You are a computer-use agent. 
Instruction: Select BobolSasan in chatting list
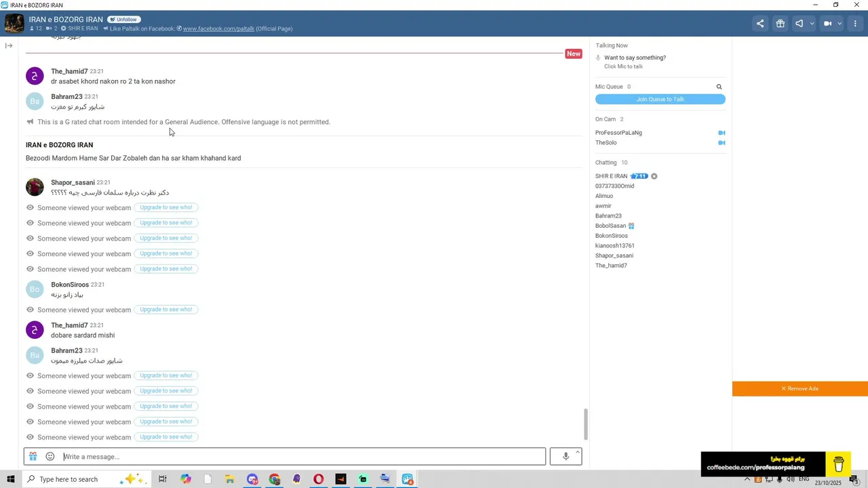point(610,226)
